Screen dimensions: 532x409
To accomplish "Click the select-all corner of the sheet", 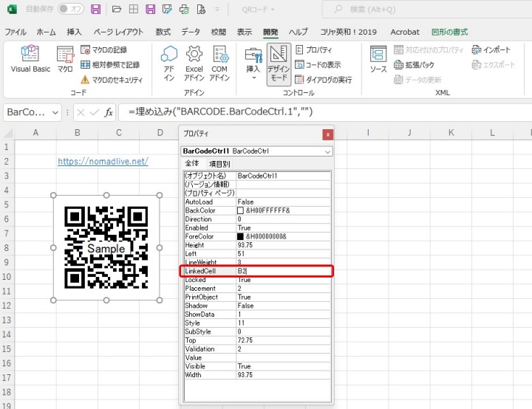I will [x=7, y=133].
